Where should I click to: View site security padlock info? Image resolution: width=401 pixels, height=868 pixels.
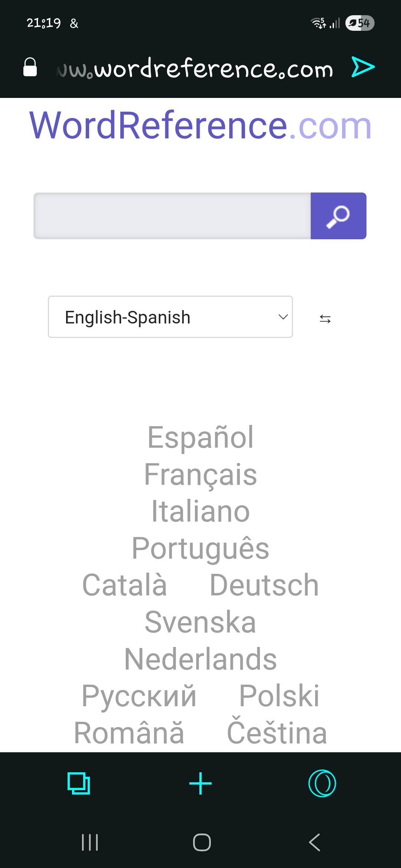click(x=30, y=67)
